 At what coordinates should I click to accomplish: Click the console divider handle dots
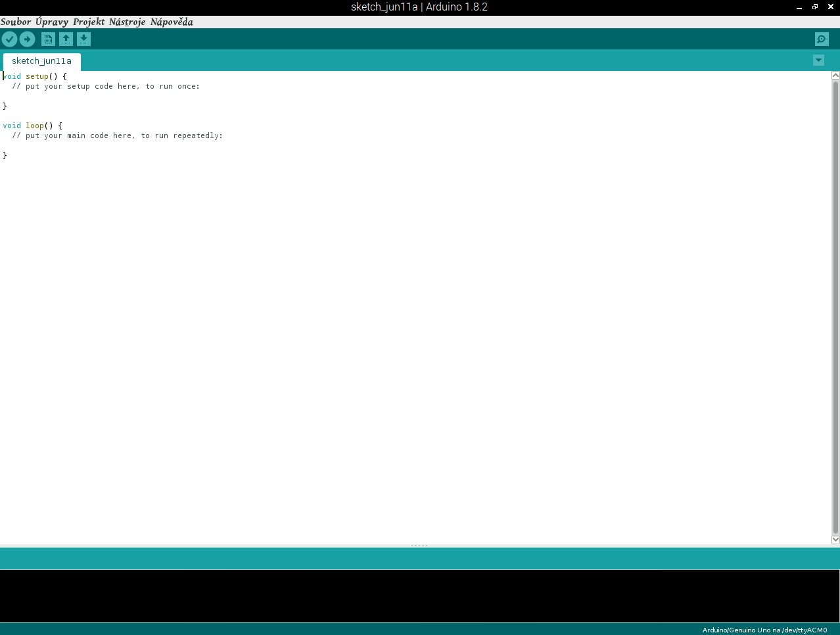[419, 546]
